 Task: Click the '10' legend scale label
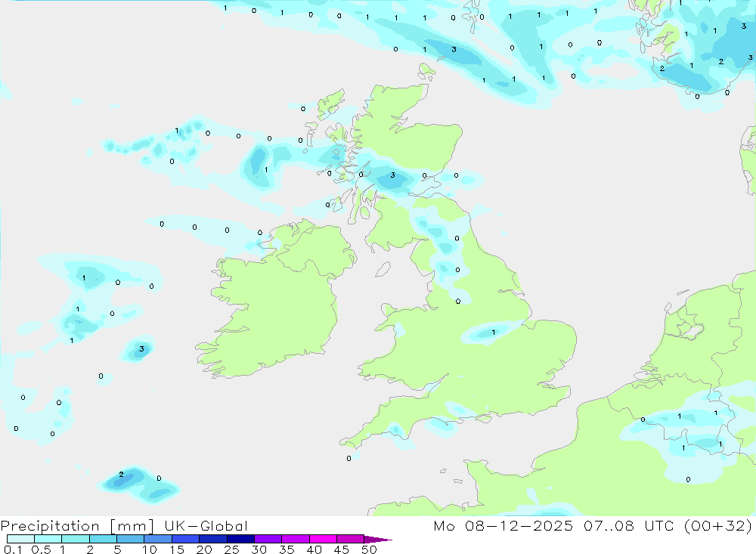(150, 549)
